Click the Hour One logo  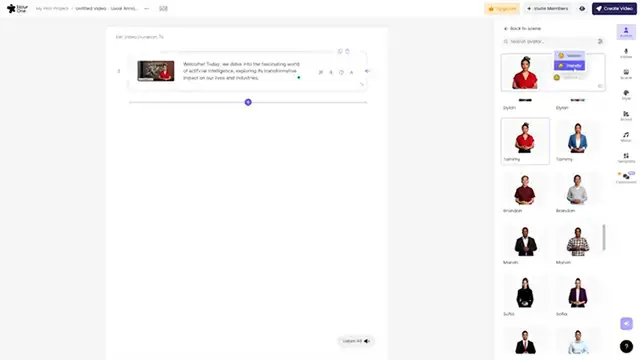click(17, 8)
